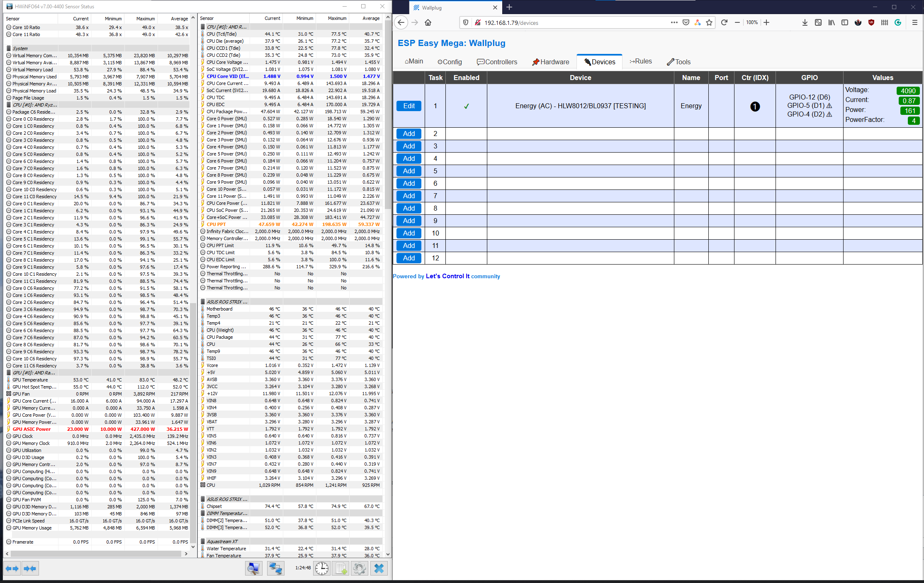The image size is (924, 583).
Task: Go back in Firefox browser
Action: (401, 22)
